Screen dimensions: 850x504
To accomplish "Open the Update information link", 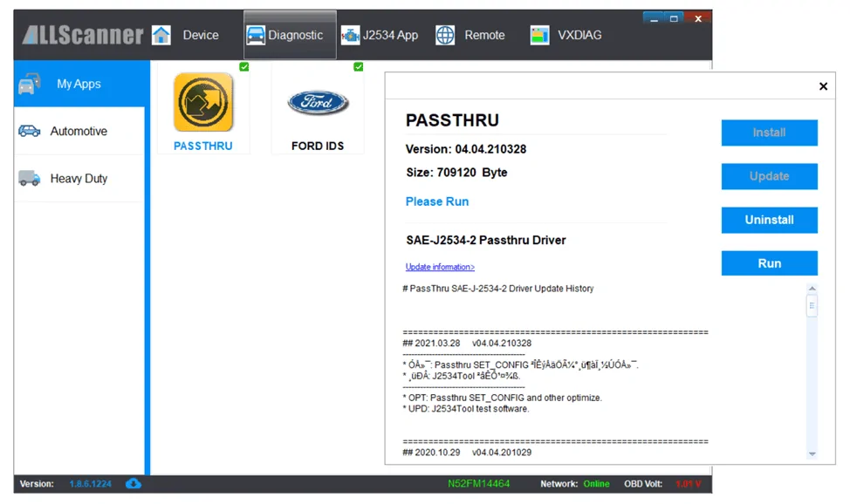I will (440, 267).
